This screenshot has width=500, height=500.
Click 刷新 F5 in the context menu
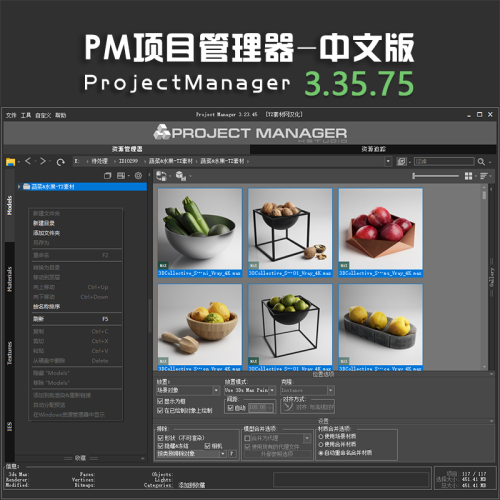tap(70, 319)
